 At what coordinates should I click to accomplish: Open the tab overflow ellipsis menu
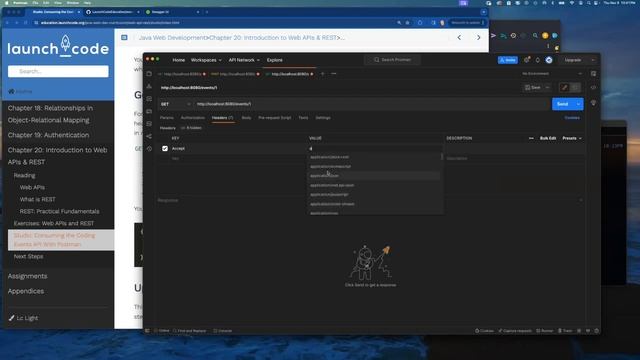[x=334, y=74]
